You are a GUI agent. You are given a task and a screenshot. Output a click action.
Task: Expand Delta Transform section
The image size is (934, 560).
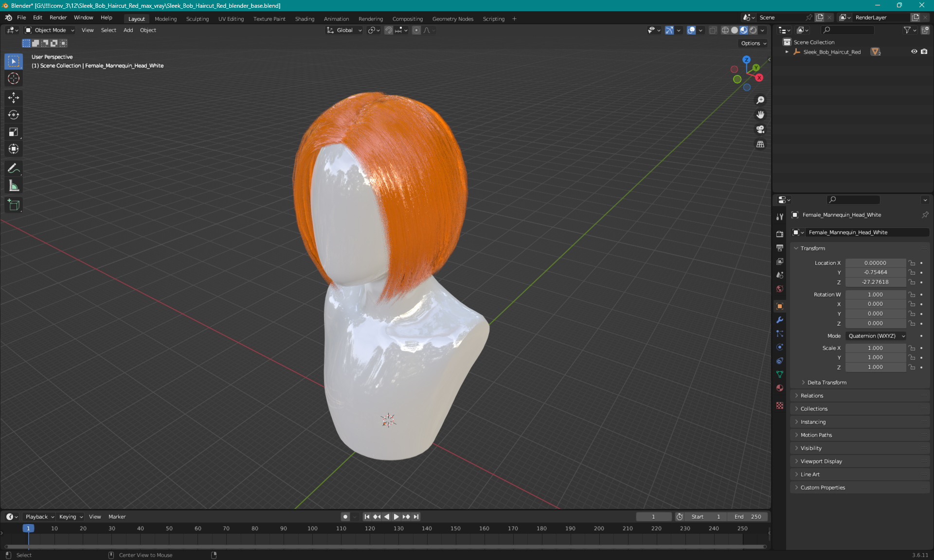click(826, 383)
